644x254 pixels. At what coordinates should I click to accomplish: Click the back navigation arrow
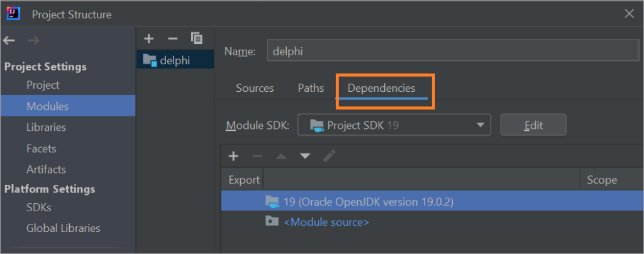(9, 40)
